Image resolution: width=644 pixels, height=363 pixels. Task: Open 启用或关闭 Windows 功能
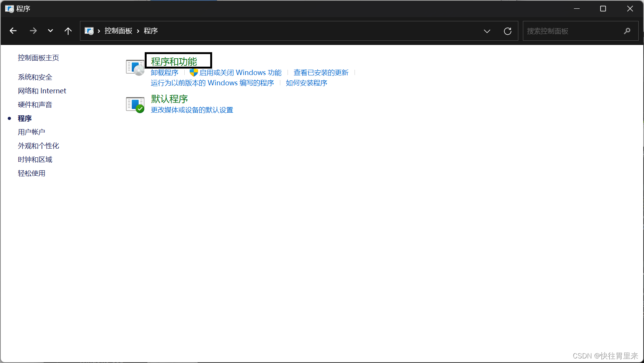(x=240, y=73)
